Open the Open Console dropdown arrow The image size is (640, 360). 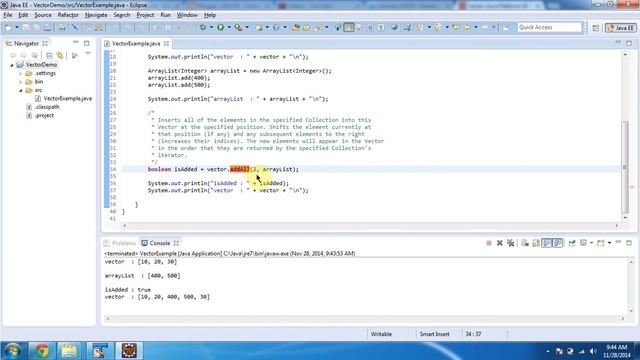point(609,243)
